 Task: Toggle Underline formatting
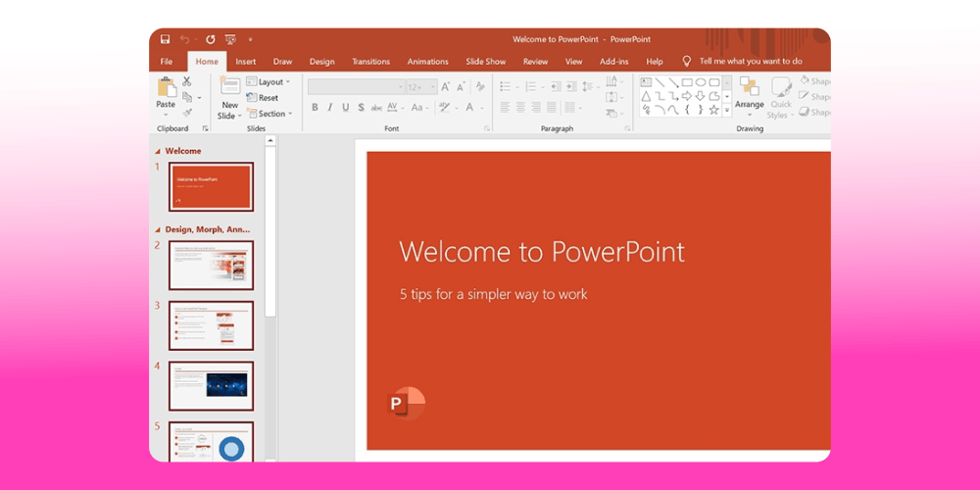point(346,108)
